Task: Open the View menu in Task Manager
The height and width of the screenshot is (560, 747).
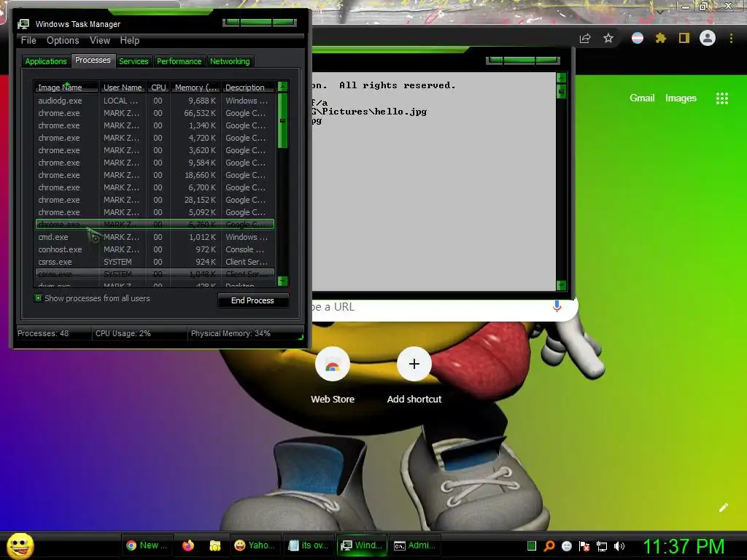Action: point(100,41)
